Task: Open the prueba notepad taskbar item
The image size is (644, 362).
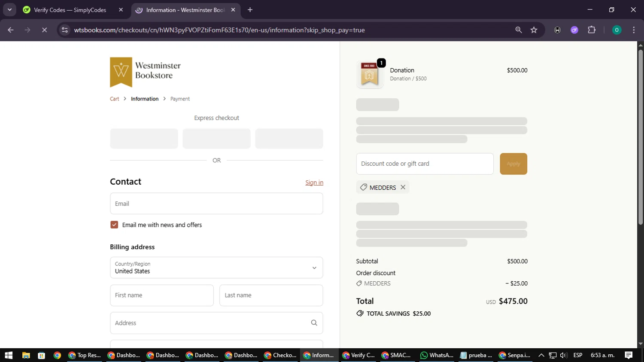Action: pos(476,355)
